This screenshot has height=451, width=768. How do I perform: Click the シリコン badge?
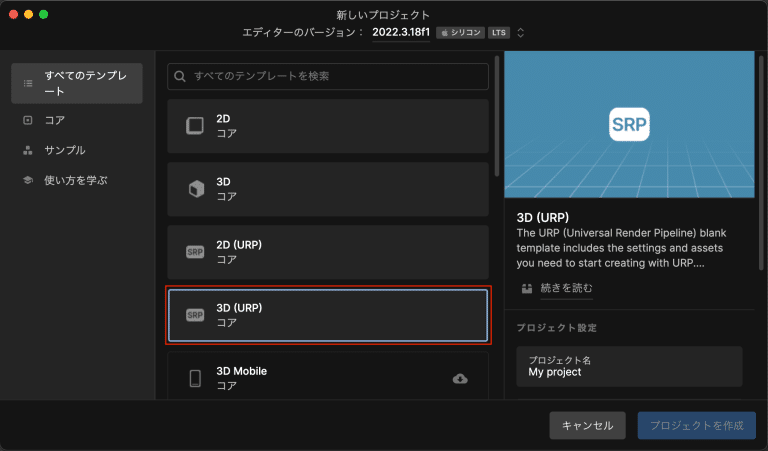pos(460,33)
